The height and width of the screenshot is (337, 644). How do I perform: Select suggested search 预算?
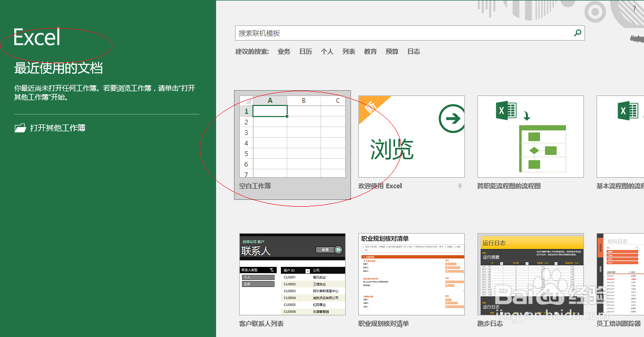pos(392,52)
